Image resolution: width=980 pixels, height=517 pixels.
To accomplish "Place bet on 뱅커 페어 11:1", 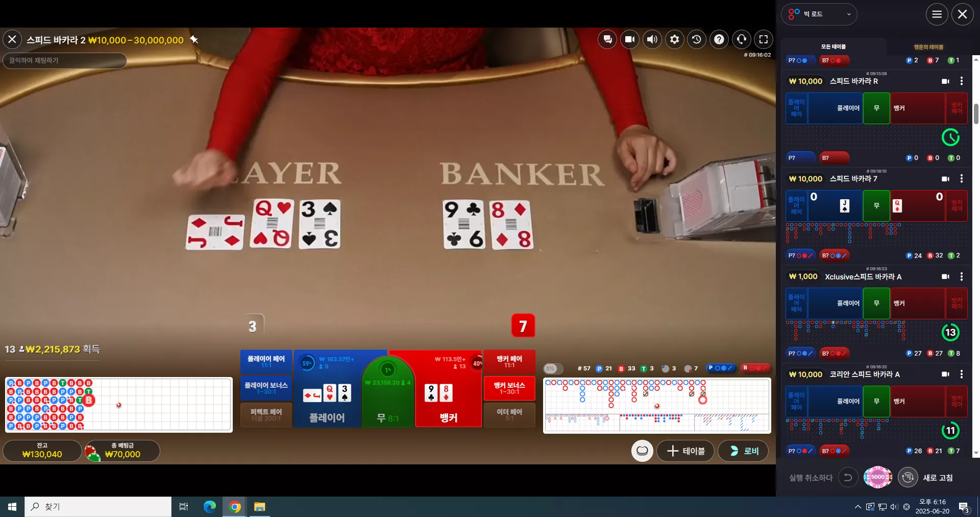I will click(509, 362).
